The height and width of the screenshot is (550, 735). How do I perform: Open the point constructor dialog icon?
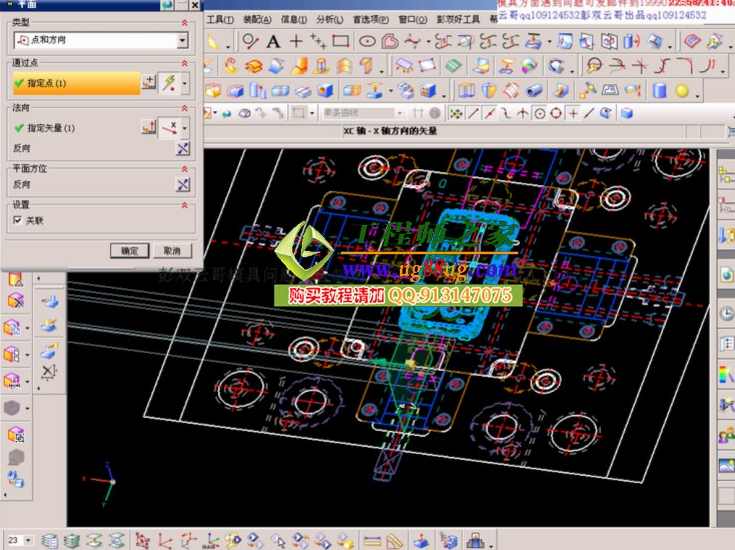pyautogui.click(x=150, y=82)
